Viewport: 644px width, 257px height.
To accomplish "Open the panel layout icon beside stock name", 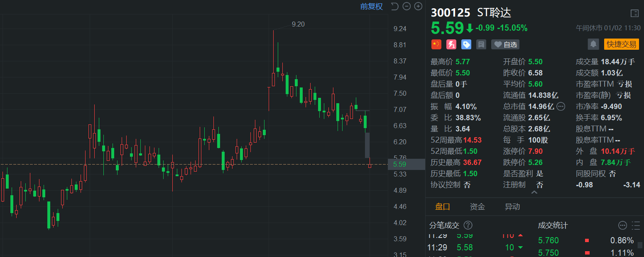I will (634, 13).
